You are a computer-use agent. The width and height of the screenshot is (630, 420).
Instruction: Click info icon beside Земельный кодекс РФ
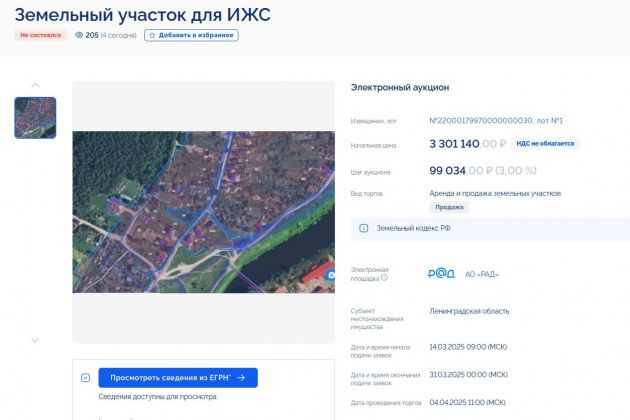click(x=363, y=228)
